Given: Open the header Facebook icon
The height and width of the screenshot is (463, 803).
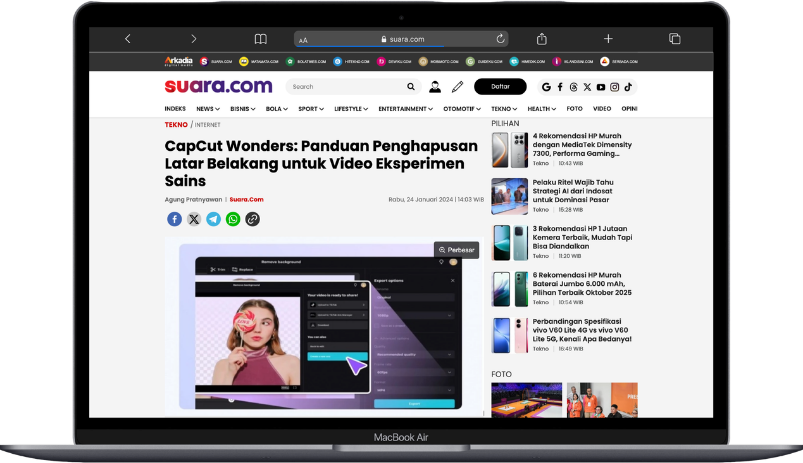Looking at the screenshot, I should pos(560,87).
